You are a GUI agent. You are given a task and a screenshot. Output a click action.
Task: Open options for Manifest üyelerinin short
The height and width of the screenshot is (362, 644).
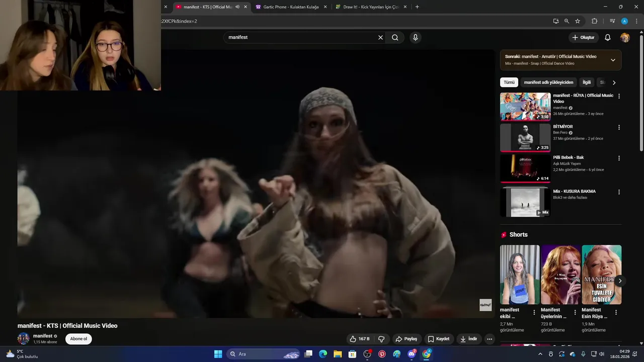click(x=575, y=313)
